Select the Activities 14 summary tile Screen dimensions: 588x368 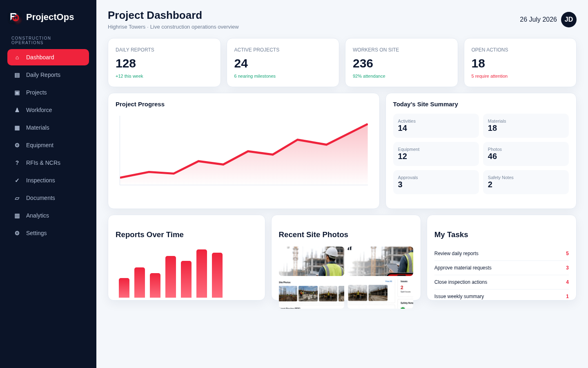tap(436, 126)
